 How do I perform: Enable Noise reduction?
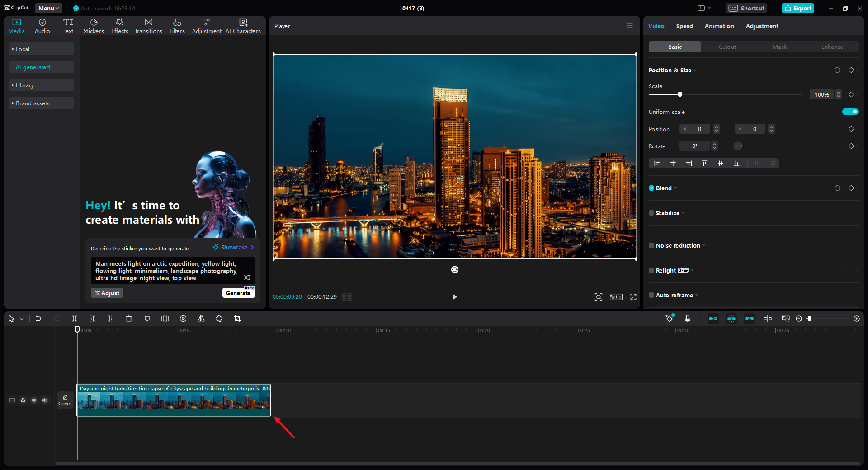coord(651,245)
